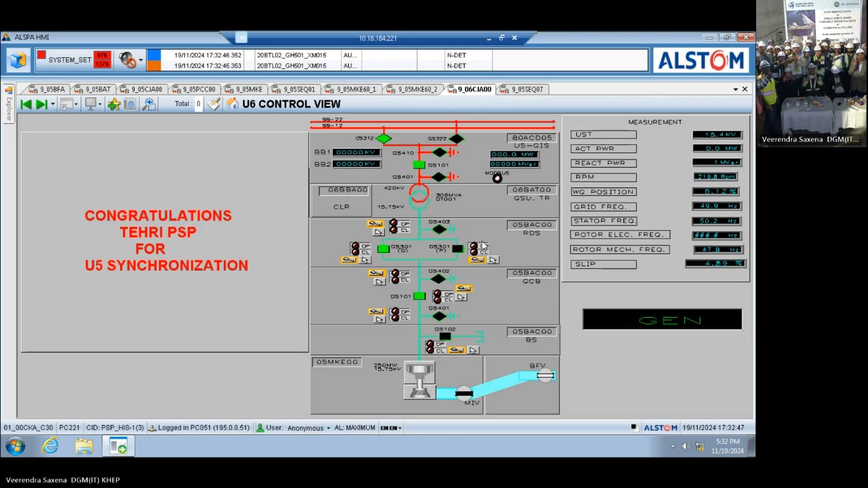Screen dimensions: 868x488
Task: Expand the navigation history arrow dropdown
Action: tap(53, 105)
